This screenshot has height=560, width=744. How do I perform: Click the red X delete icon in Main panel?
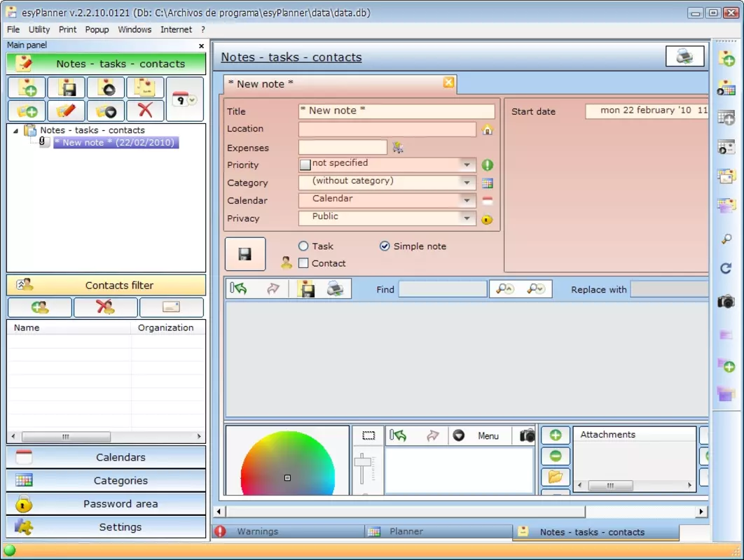[145, 111]
